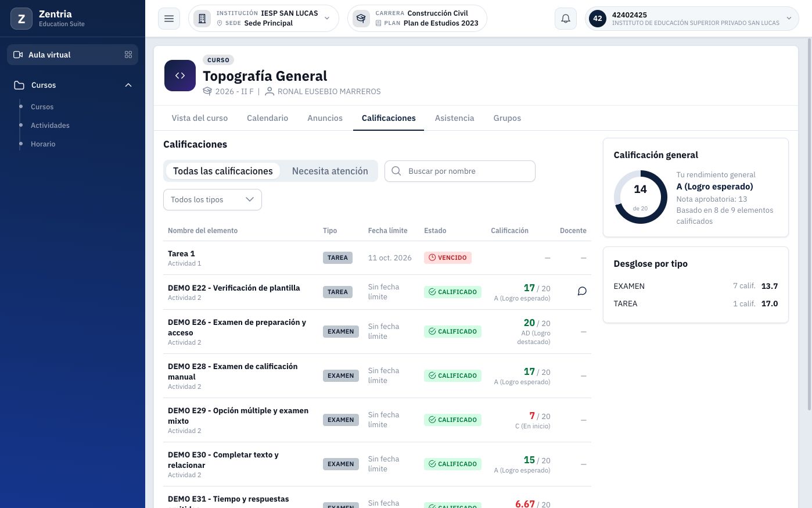Viewport: 812px width, 508px height.
Task: Click the teacher person icon near RONAL EUSEBIO
Action: point(270,91)
